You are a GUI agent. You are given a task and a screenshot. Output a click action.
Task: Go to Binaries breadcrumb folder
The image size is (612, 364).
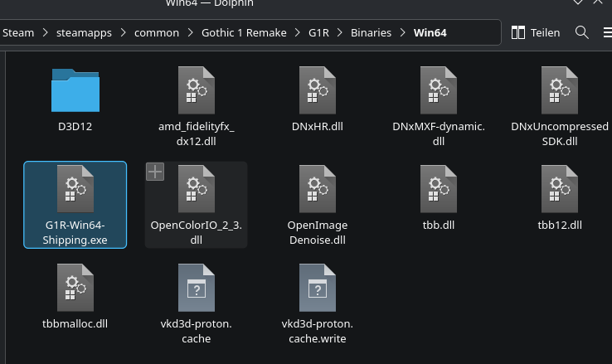(x=371, y=33)
